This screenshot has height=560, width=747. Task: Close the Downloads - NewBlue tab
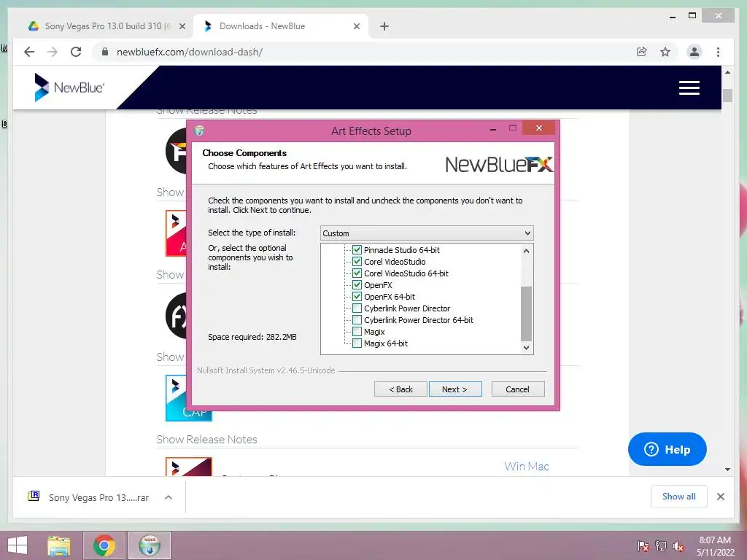pyautogui.click(x=356, y=26)
